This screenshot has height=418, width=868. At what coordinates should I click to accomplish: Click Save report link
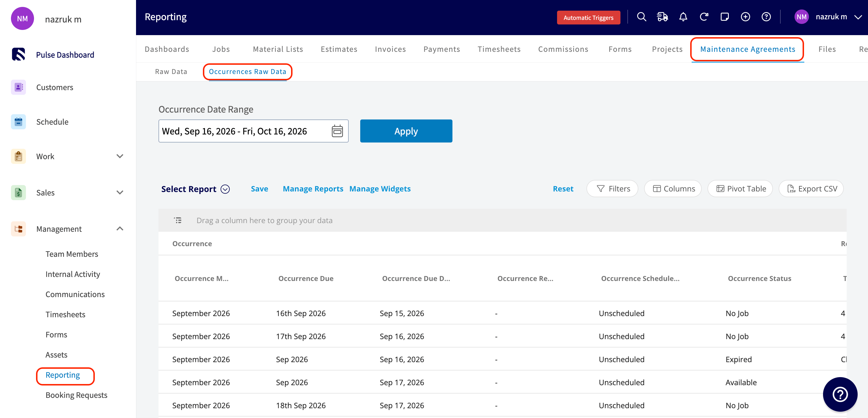[x=259, y=189]
